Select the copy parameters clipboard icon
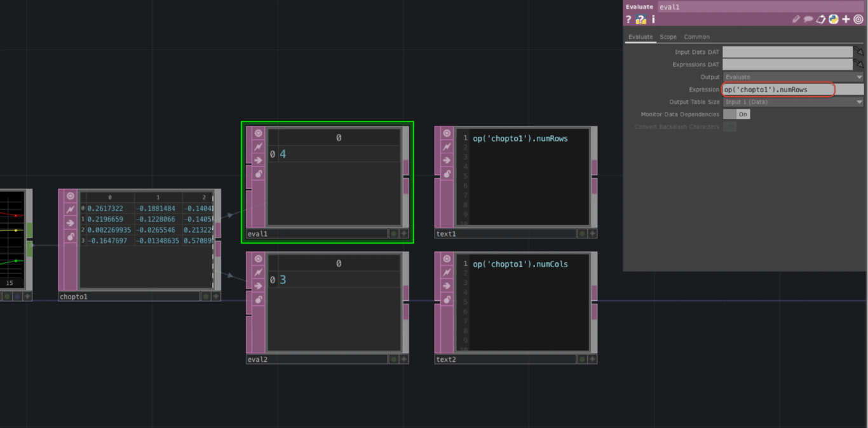The image size is (868, 428). [x=821, y=19]
